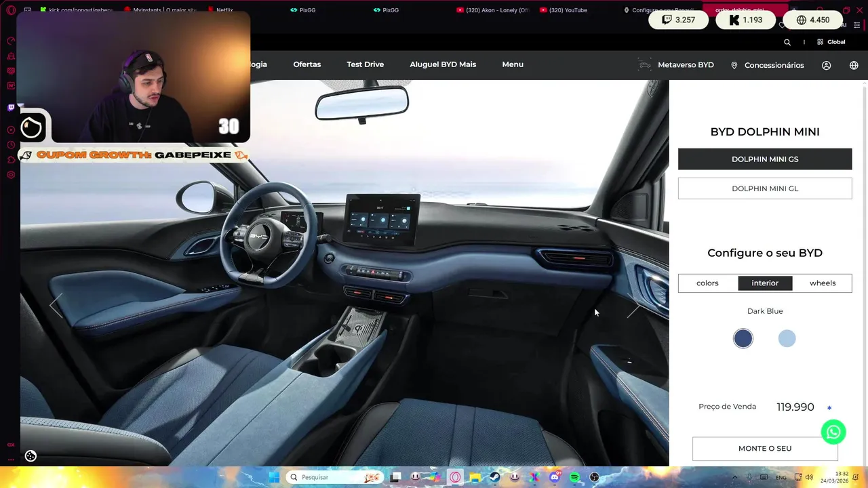Open the WhatsApp chat bubble
868x488 pixels.
(x=833, y=432)
